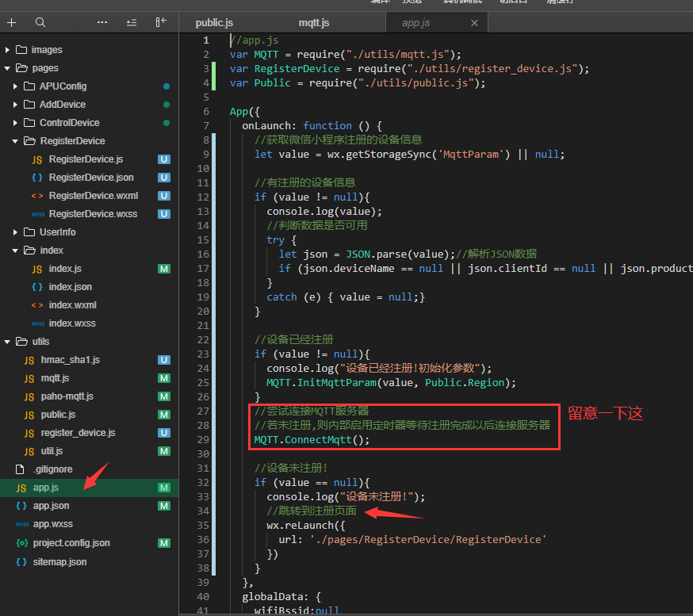Click the green dot on AddDevice
The image size is (693, 616).
pos(167,105)
